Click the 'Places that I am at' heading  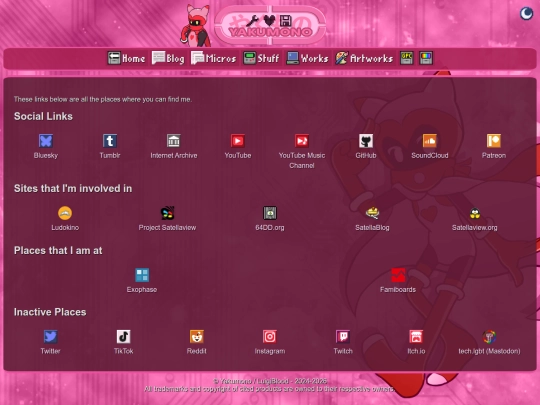click(x=58, y=250)
